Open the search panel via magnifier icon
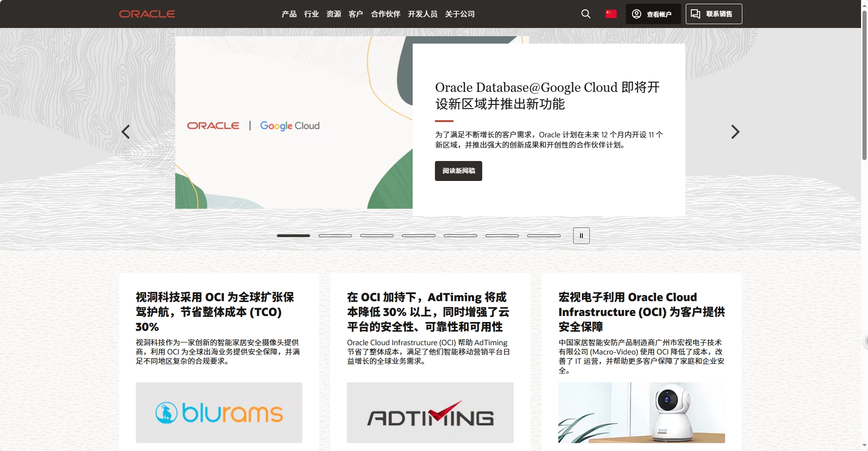 [586, 14]
